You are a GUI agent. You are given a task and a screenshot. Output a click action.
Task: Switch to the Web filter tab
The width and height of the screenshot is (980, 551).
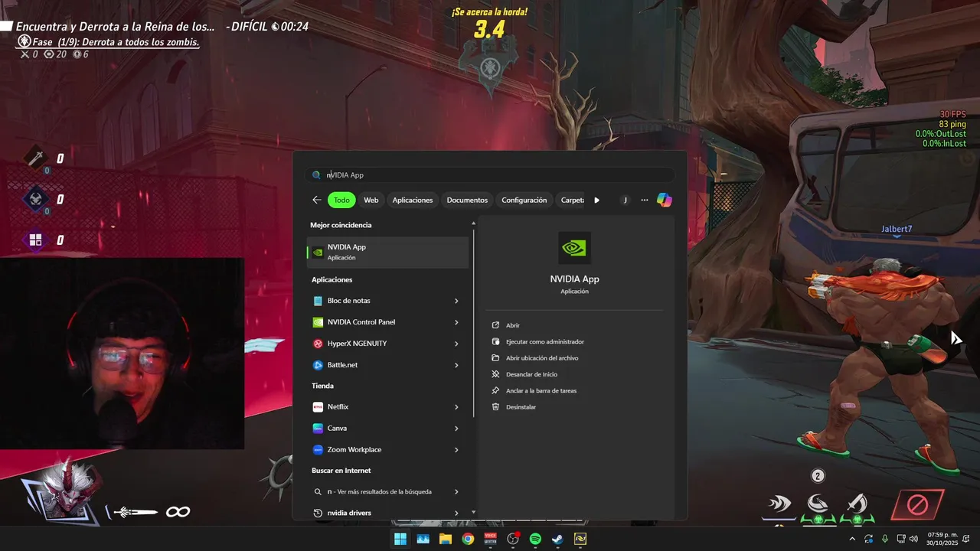pyautogui.click(x=371, y=200)
